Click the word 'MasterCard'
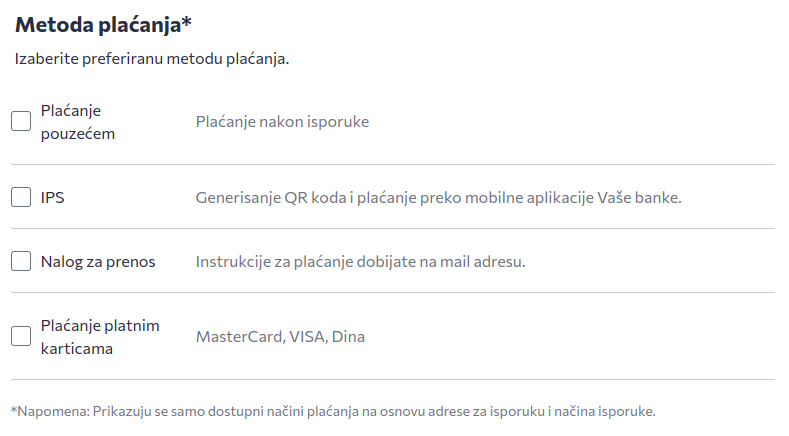Image resolution: width=789 pixels, height=436 pixels. pos(238,336)
